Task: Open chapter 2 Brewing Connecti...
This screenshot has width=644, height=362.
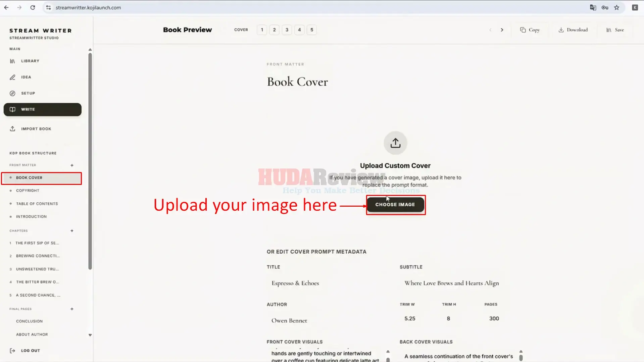Action: (x=38, y=256)
